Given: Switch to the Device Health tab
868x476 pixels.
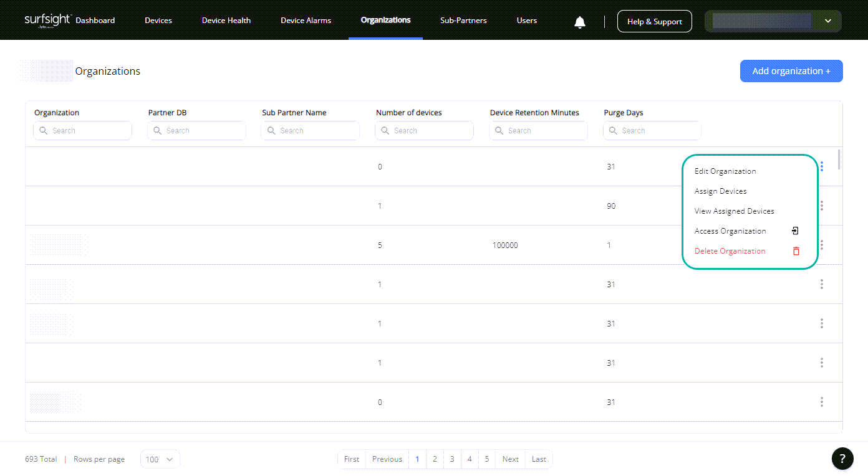Looking at the screenshot, I should click(226, 21).
